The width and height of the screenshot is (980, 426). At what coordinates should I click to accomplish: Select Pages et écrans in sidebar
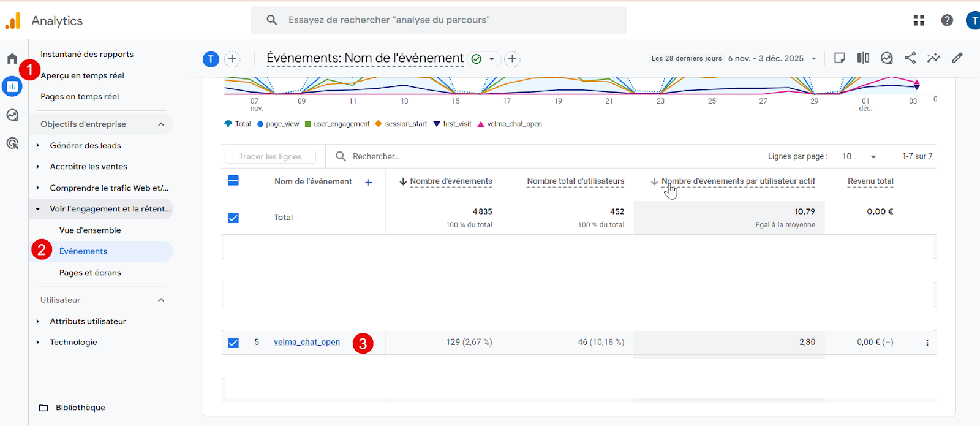pos(90,273)
